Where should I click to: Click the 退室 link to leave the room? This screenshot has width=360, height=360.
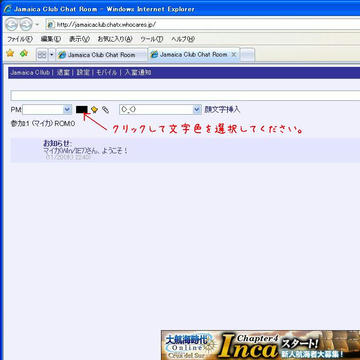(x=63, y=73)
